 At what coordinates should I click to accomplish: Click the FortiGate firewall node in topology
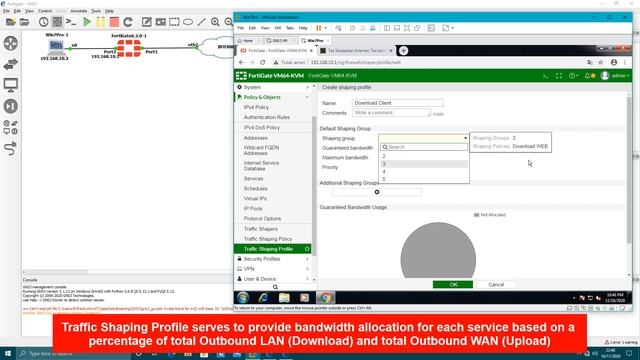tap(129, 48)
